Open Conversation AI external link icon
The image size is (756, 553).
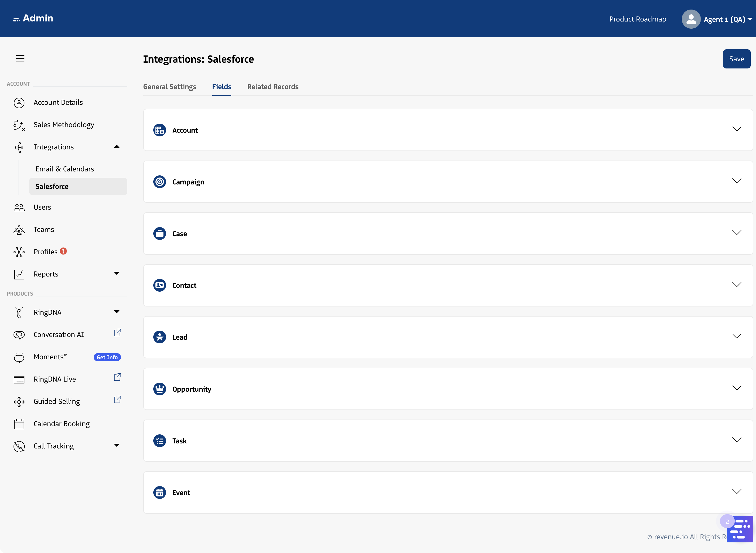coord(117,333)
